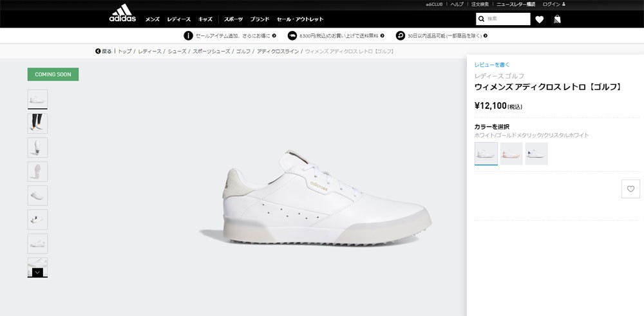
Task: Open the 注文検索 link
Action: pos(480,4)
